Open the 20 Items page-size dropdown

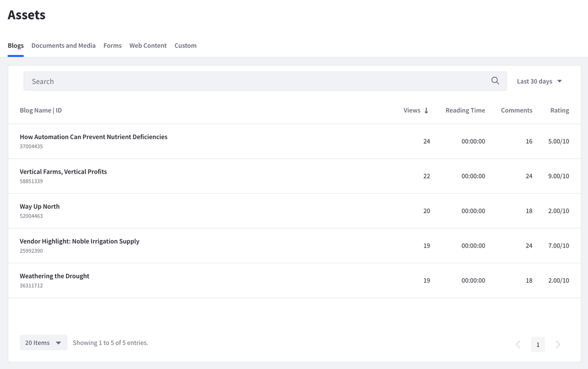click(43, 342)
